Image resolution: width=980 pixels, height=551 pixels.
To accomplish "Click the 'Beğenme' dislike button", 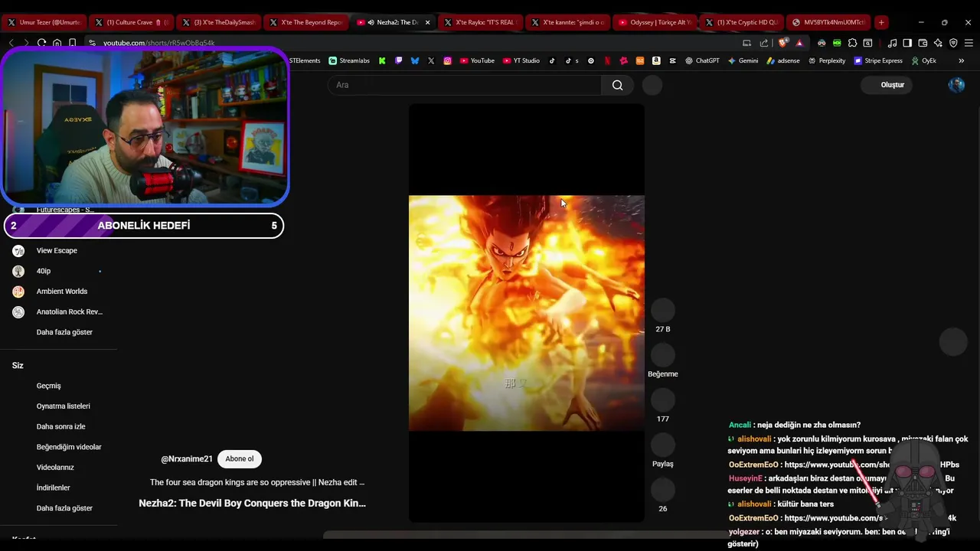I will point(663,355).
